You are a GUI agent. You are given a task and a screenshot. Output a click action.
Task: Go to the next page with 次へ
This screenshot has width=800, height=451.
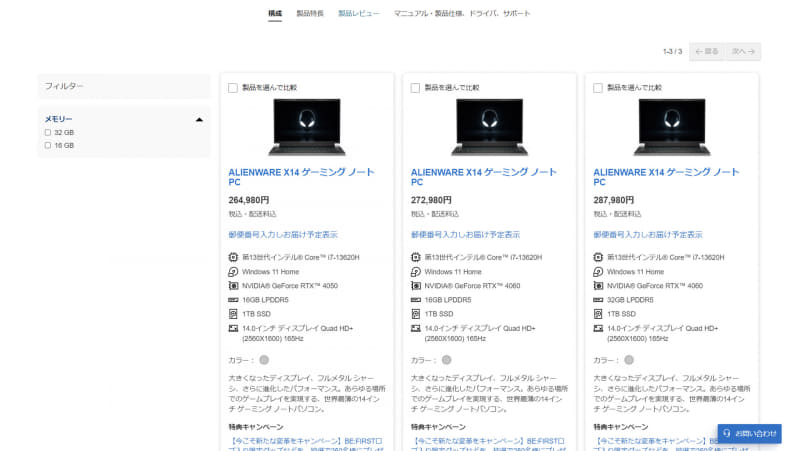tap(743, 52)
